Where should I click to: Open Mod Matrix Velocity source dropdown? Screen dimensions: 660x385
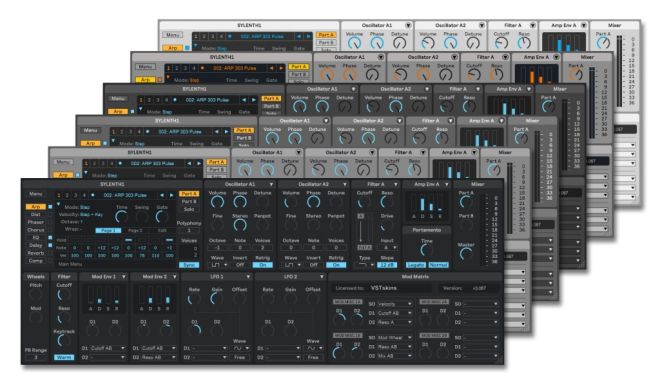click(394, 304)
